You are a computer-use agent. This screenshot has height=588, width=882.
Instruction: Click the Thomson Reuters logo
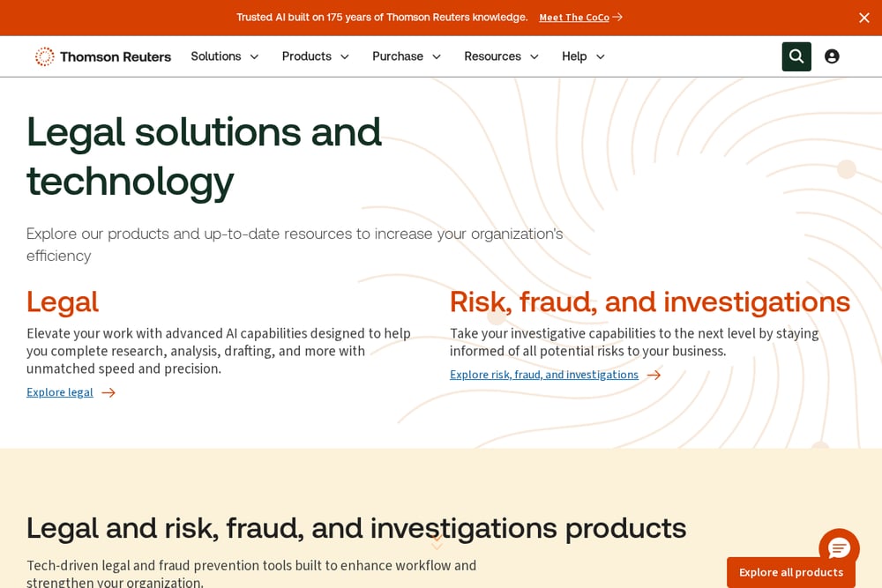103,56
